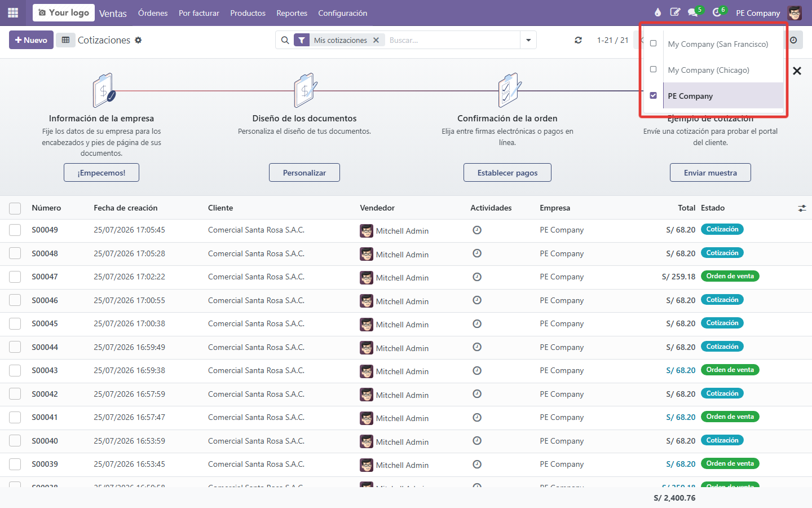This screenshot has height=508, width=812.
Task: Select the checkbox for order S00046
Action: [x=15, y=300]
